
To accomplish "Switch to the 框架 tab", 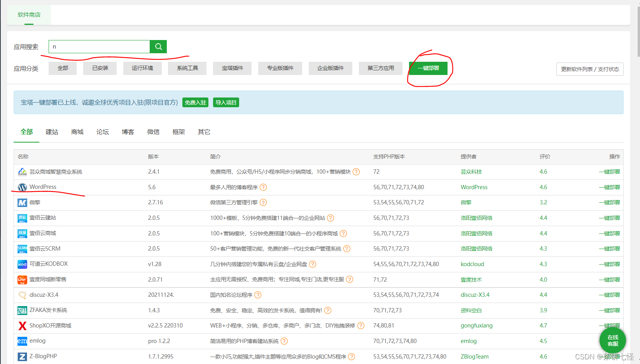I will pos(178,132).
